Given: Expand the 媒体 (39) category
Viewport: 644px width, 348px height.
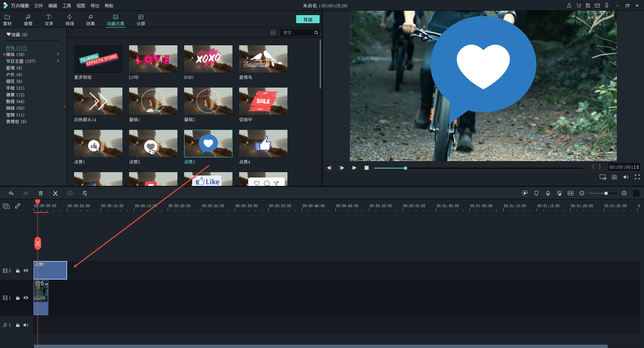Looking at the screenshot, I should point(58,54).
